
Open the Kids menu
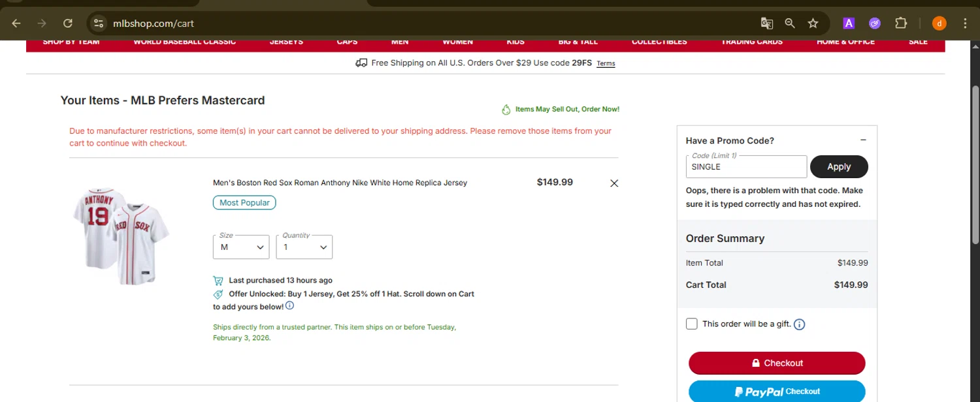tap(515, 42)
